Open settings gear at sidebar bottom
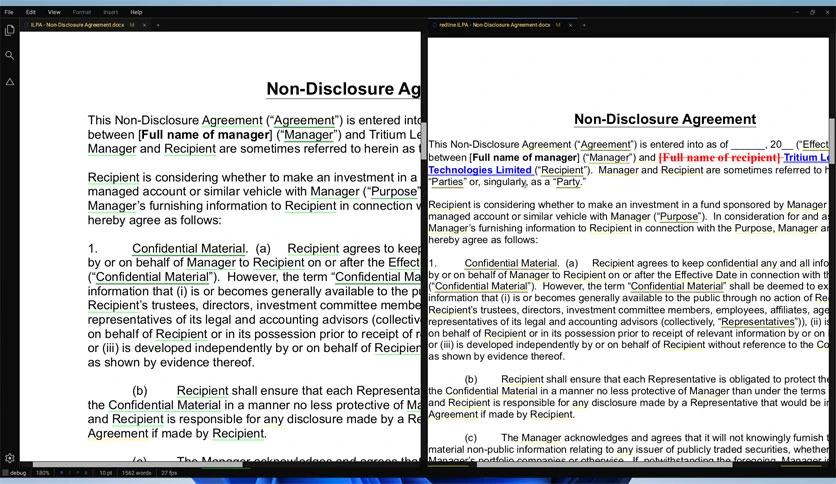This screenshot has width=836, height=484. tap(10, 458)
